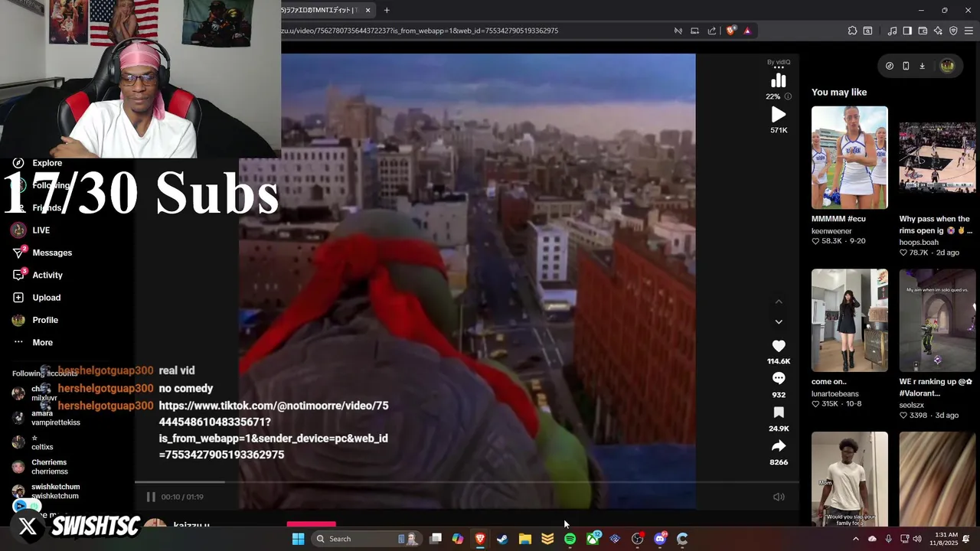This screenshot has height=551, width=980.
Task: Open the TikTok profile avatar menu
Action: [947, 66]
